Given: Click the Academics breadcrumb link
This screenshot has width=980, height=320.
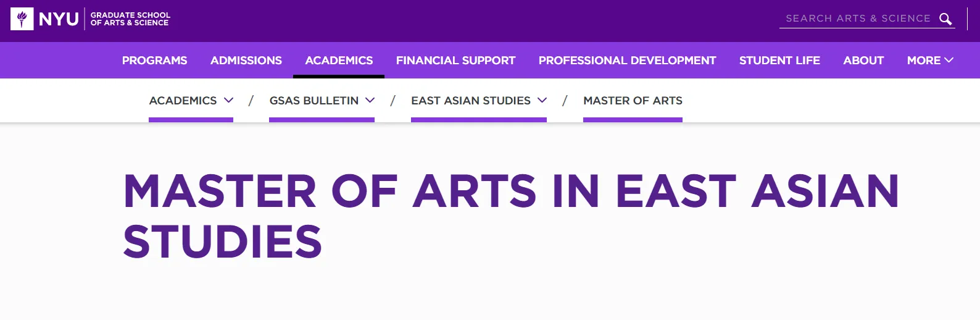Looking at the screenshot, I should (183, 101).
